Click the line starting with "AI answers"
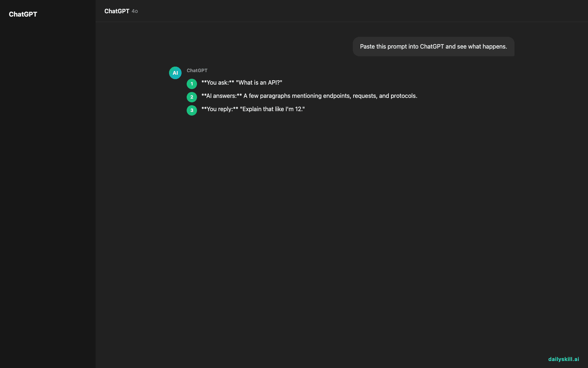This screenshot has width=588, height=368. tap(309, 96)
